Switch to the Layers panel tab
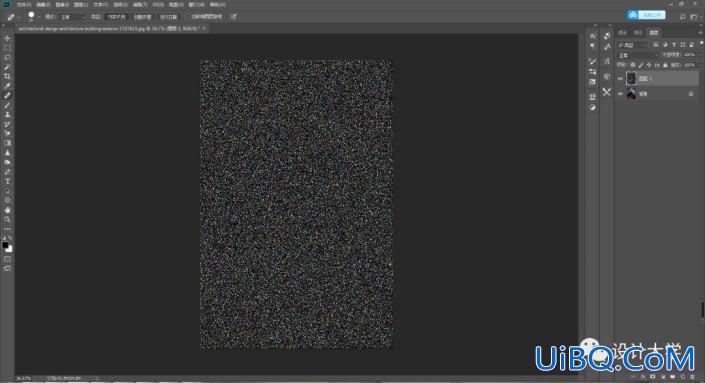The image size is (705, 383). [x=654, y=32]
